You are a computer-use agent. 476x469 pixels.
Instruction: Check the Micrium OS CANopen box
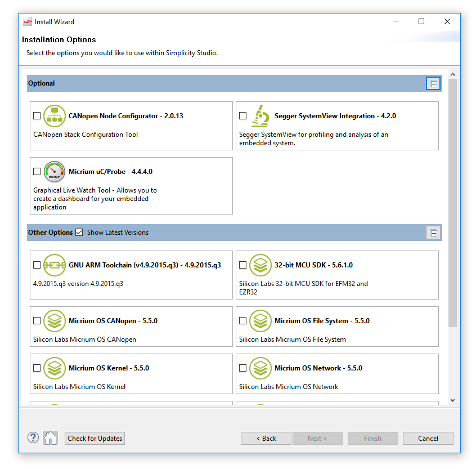point(37,321)
